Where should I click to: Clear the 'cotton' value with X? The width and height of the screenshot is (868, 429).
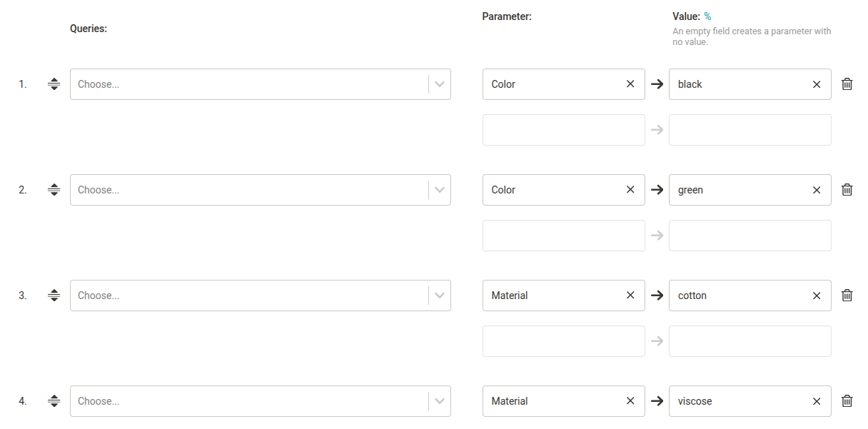(817, 296)
